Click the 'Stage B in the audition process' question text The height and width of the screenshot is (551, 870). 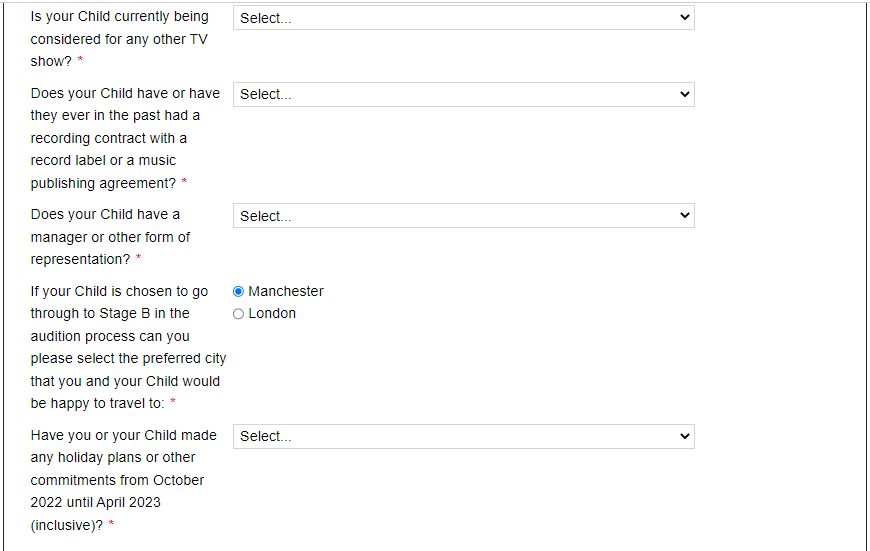[x=128, y=347]
